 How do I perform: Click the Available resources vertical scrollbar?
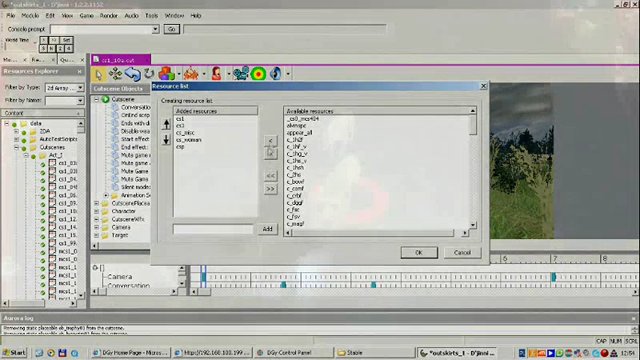pyautogui.click(x=473, y=168)
